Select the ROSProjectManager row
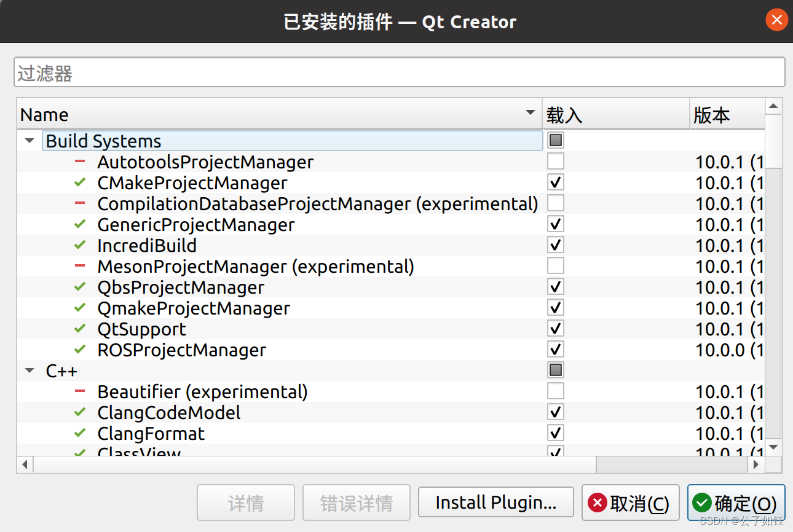Viewport: 793px width, 532px height. pos(390,350)
